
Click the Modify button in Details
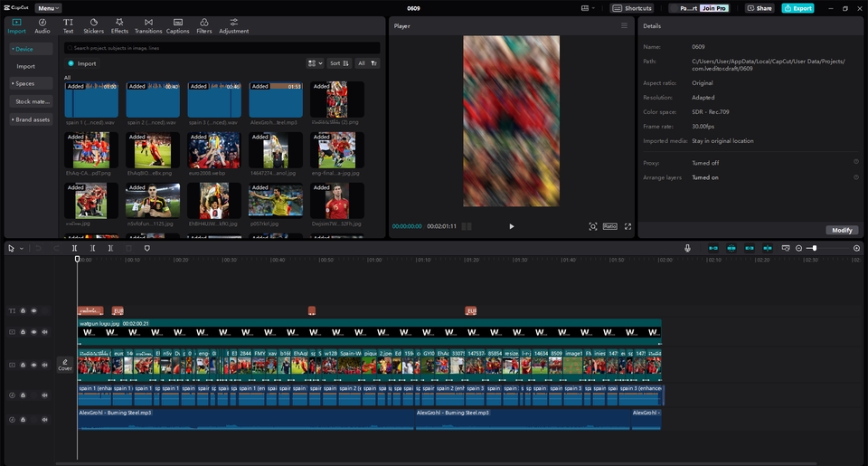(842, 230)
